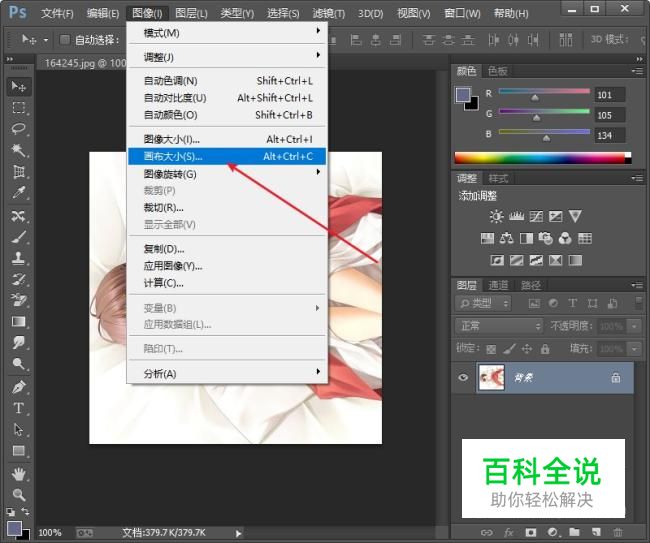
Task: Select the Hand tool
Action: tap(19, 474)
